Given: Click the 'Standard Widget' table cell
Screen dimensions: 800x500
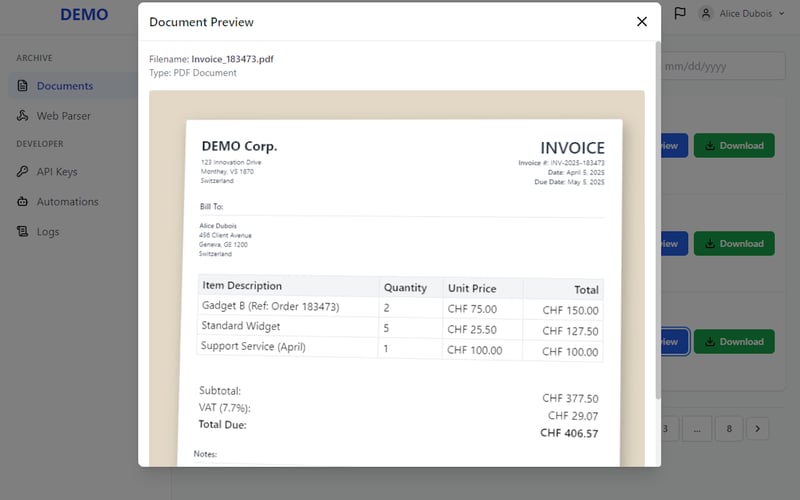Looking at the screenshot, I should click(240, 326).
